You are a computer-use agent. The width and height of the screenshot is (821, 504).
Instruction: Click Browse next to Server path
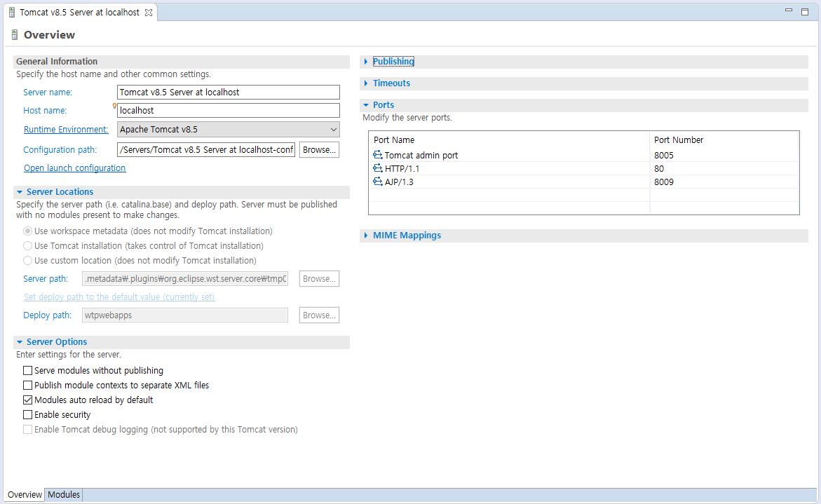tap(320, 279)
